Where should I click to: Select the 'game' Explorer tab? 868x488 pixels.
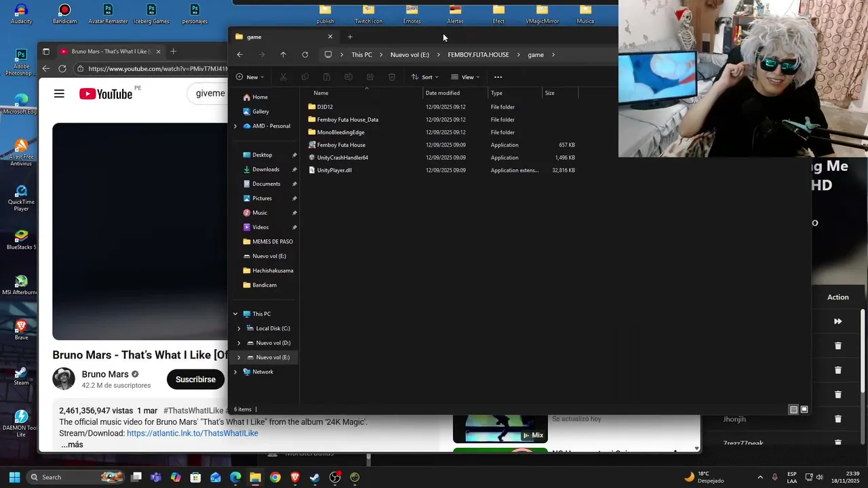click(x=283, y=37)
